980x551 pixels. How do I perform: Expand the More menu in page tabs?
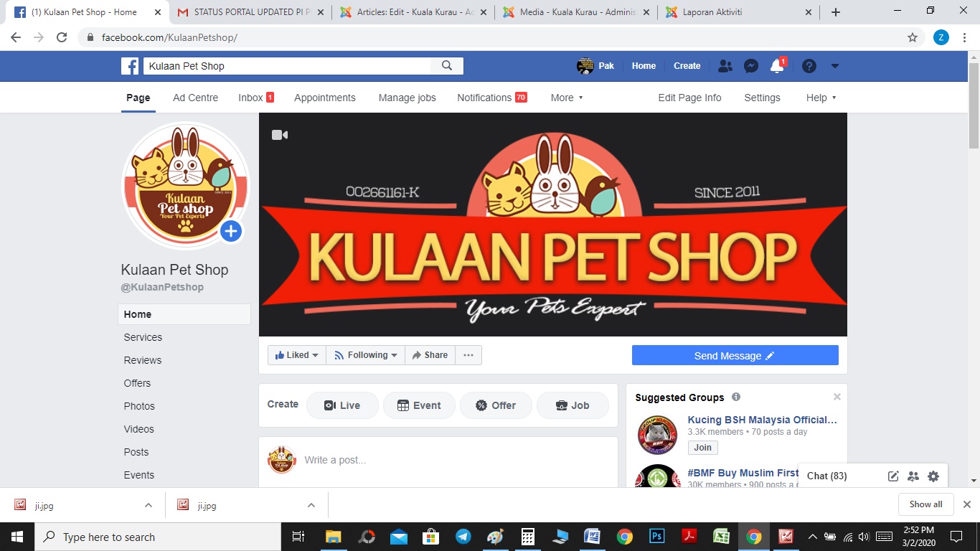coord(567,98)
